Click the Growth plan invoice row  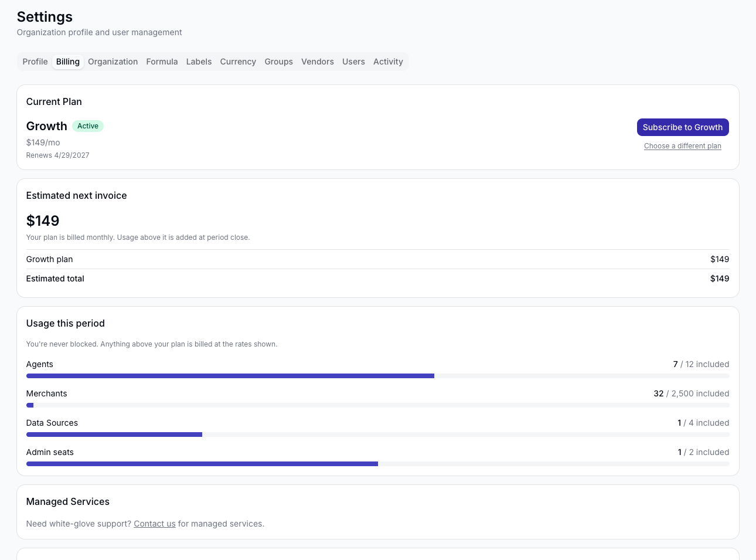378,259
